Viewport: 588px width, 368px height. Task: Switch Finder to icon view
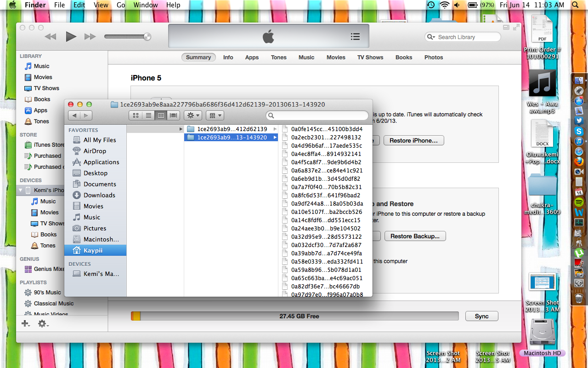(136, 115)
